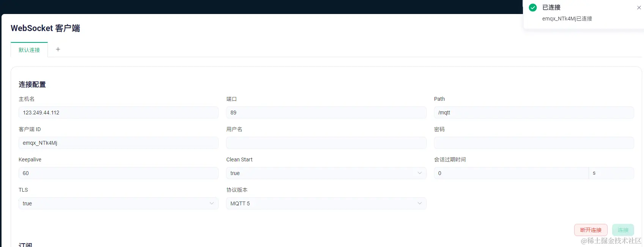The image size is (644, 247).
Task: Click the empty 用户名 field
Action: (326, 143)
